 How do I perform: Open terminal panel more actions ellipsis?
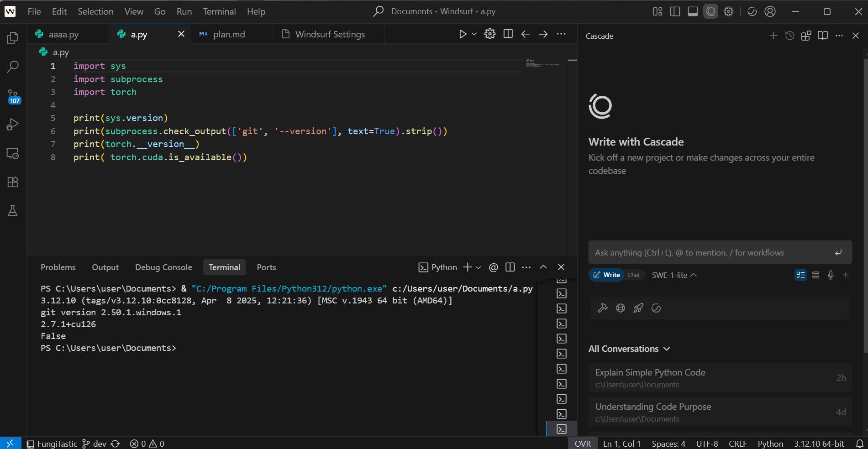526,267
